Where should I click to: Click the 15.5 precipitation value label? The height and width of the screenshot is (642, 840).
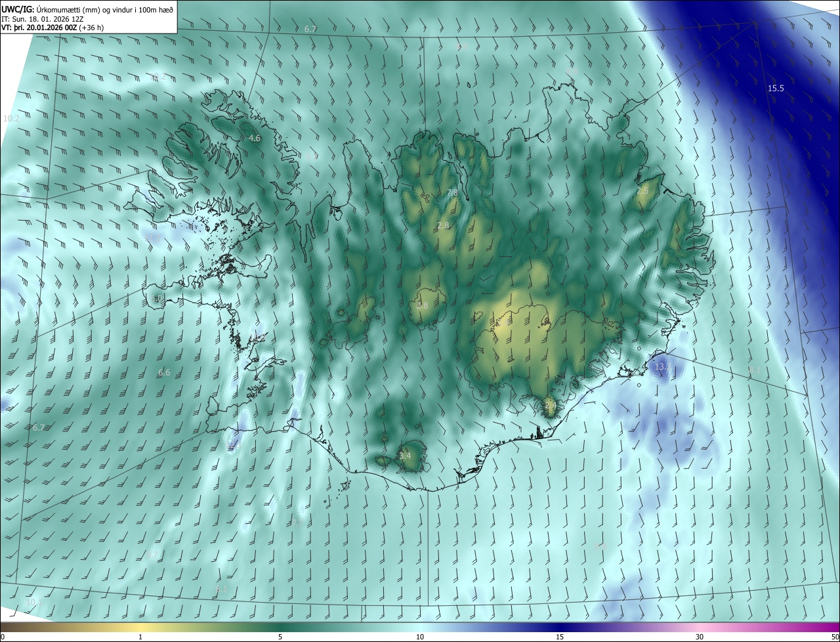[x=776, y=88]
